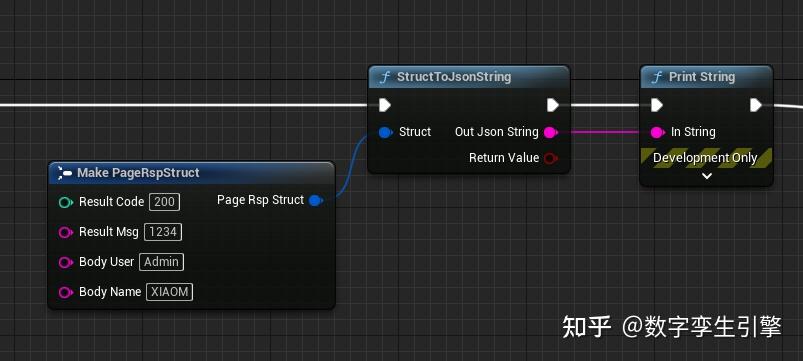Click the blue Page Rsp Struct output pin
This screenshot has width=803, height=361.
click(x=316, y=200)
